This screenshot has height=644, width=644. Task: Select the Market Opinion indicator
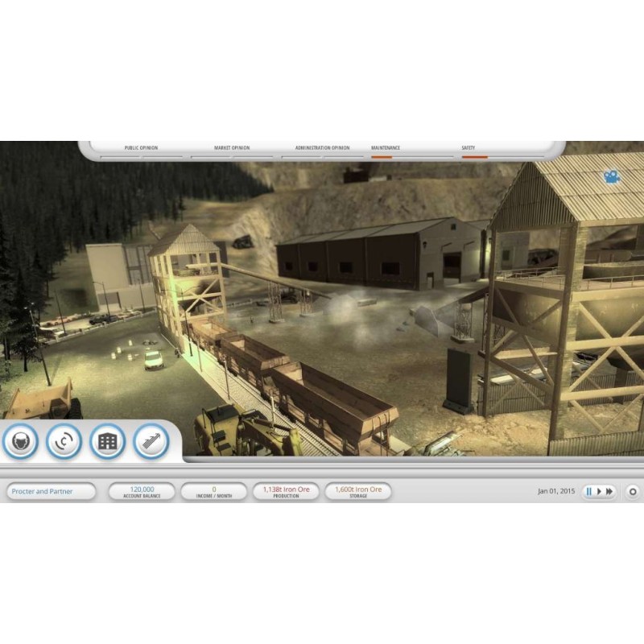coord(232,151)
